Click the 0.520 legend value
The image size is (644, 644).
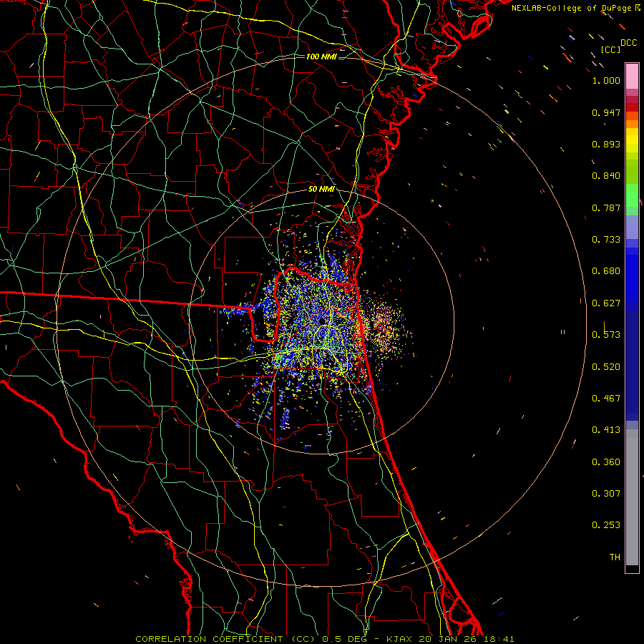[x=606, y=367]
